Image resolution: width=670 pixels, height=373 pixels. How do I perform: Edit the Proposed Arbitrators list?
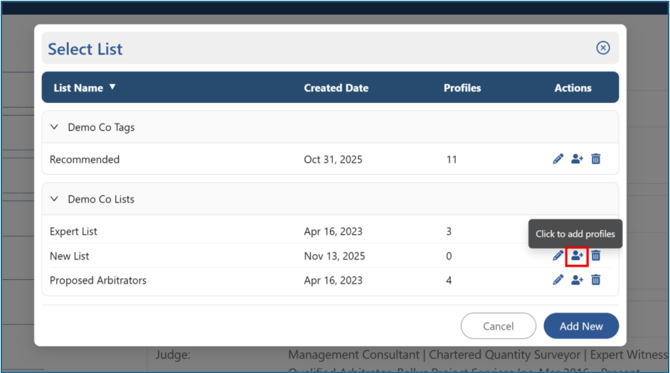pyautogui.click(x=558, y=280)
